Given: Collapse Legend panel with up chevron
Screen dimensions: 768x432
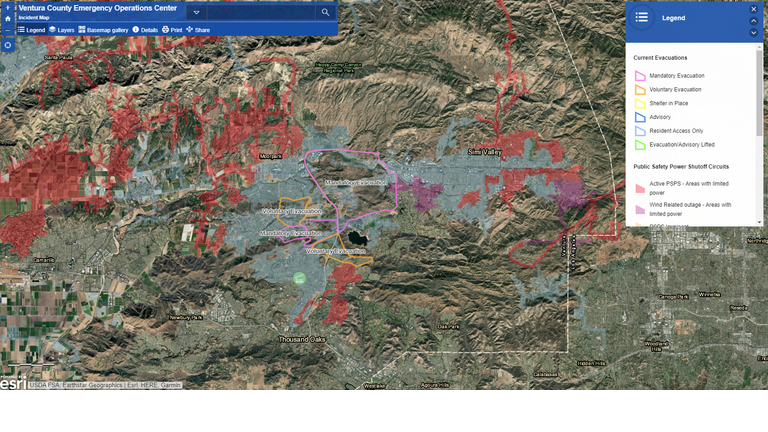Looking at the screenshot, I should (754, 21).
